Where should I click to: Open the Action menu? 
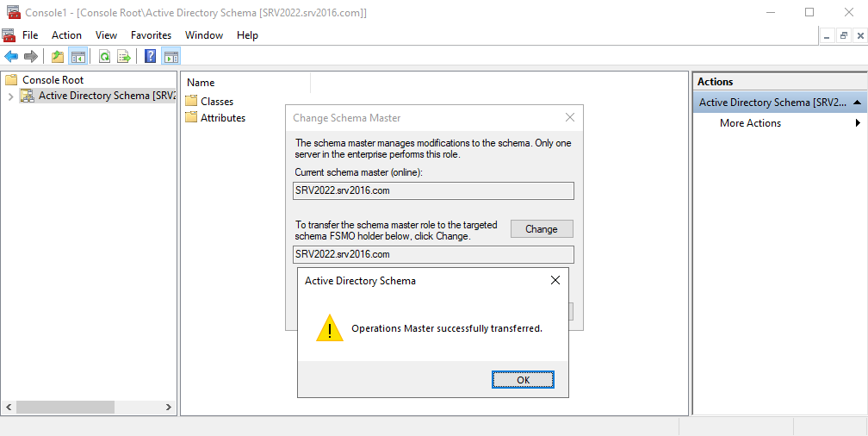(66, 35)
